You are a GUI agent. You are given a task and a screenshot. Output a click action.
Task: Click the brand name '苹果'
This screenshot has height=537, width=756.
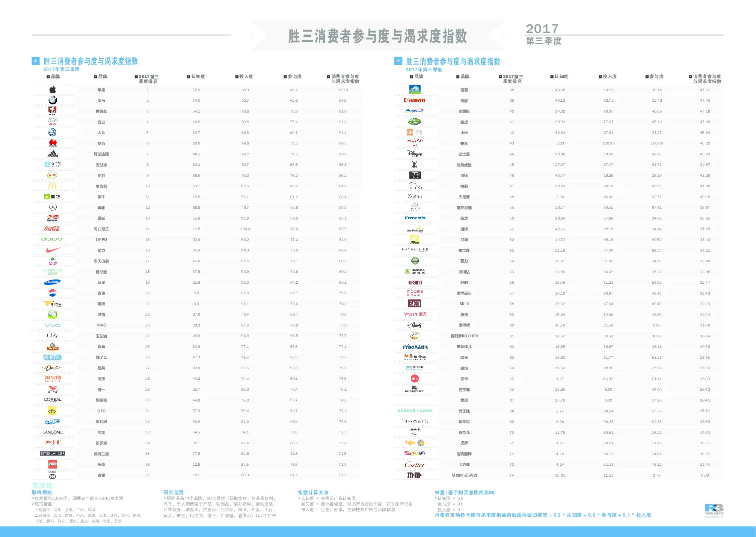pyautogui.click(x=101, y=90)
